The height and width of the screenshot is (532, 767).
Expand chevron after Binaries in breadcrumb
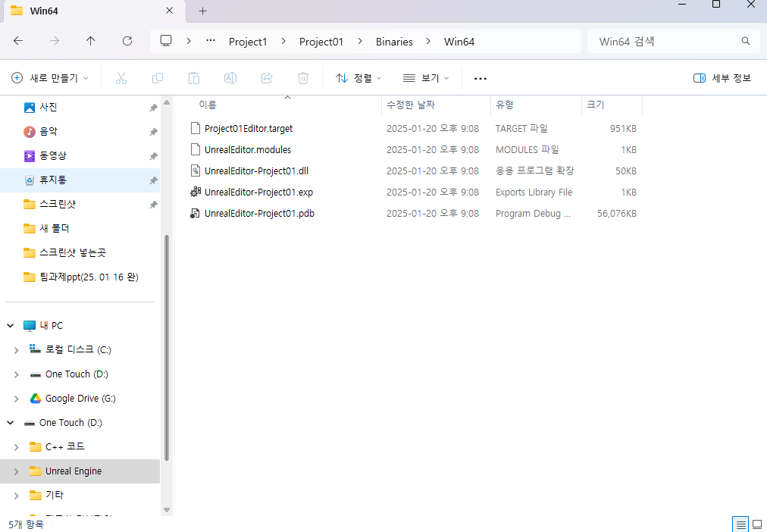tap(428, 42)
